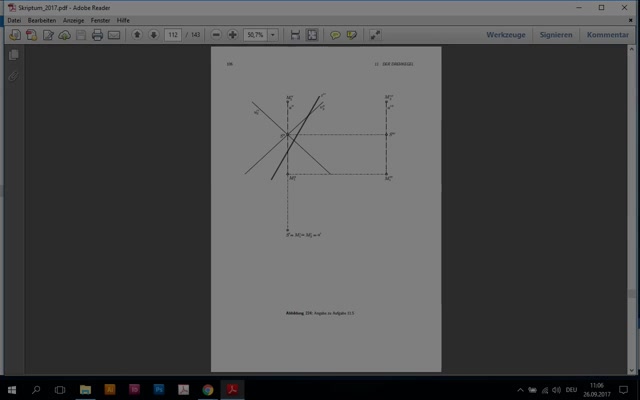Viewport: 640px width, 400px height.
Task: Go to the next page using down arrow
Action: tap(153, 35)
